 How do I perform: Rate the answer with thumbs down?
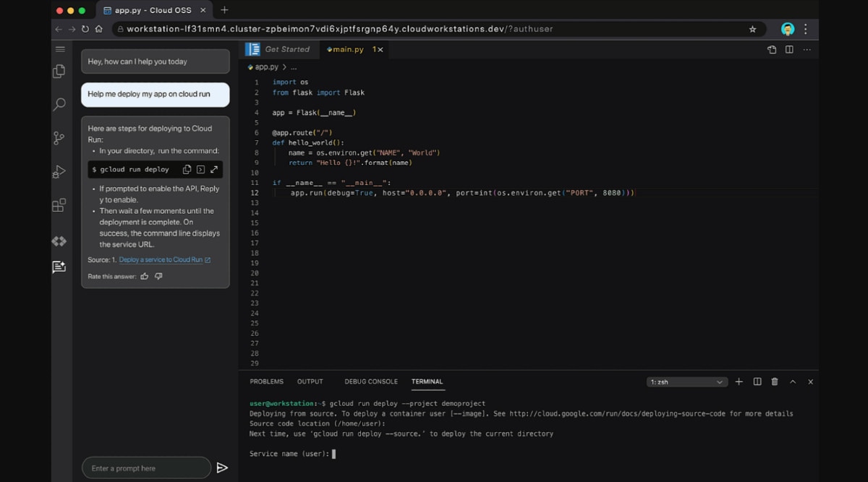pos(158,275)
